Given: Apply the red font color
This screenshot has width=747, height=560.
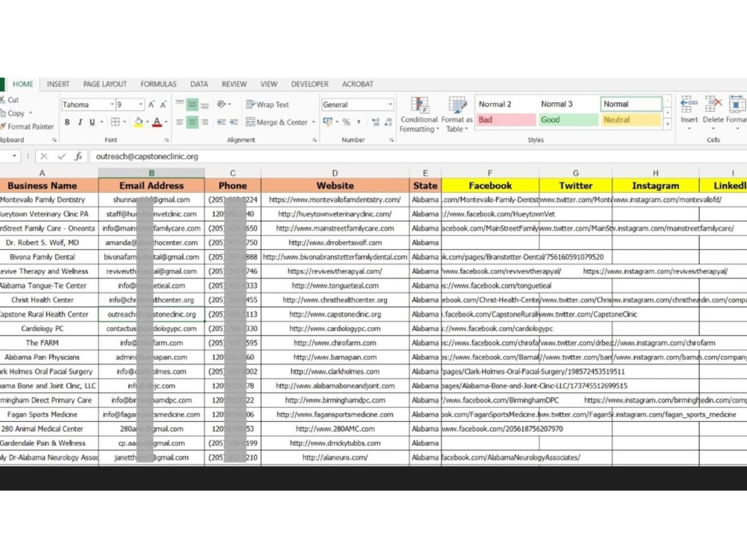Looking at the screenshot, I should (x=157, y=122).
